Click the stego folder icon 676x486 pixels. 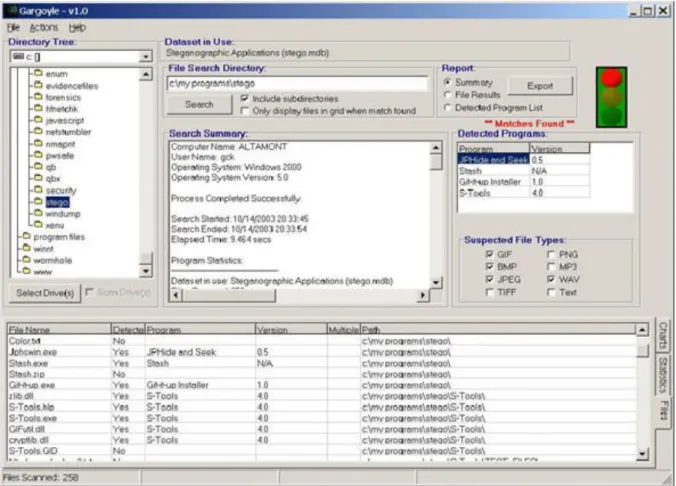click(x=38, y=201)
